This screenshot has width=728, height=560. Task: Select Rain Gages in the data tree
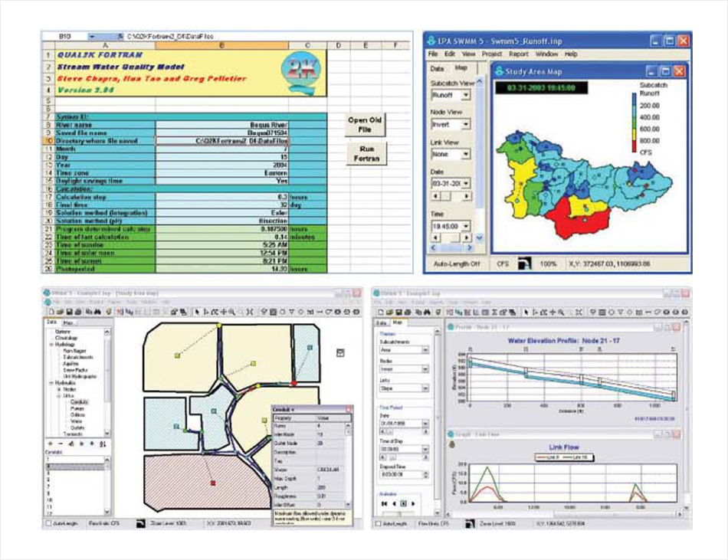click(x=75, y=351)
